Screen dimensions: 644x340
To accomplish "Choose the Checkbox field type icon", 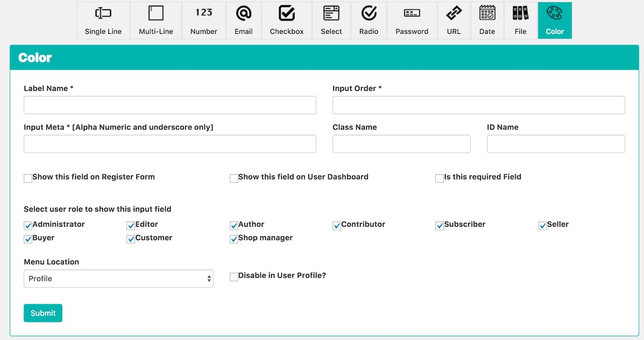I will point(287,14).
